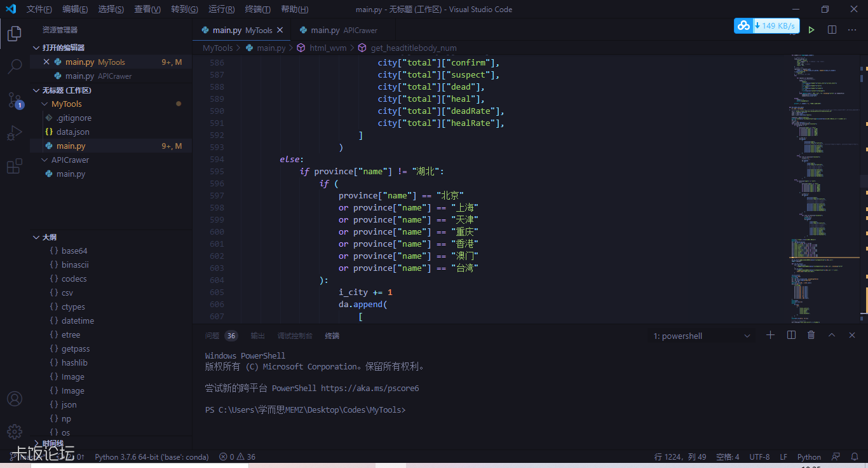The image size is (868, 468).
Task: Open the Source Control view icon
Action: pos(15,100)
